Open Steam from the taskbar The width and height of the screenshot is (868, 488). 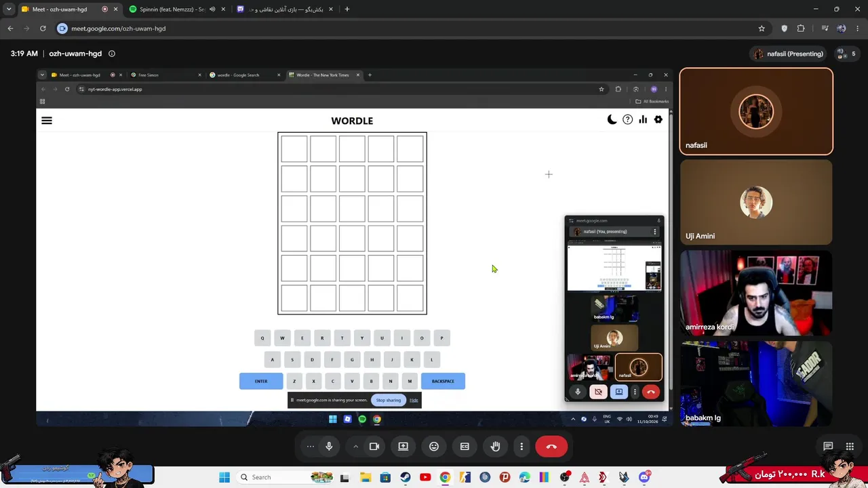tap(406, 477)
